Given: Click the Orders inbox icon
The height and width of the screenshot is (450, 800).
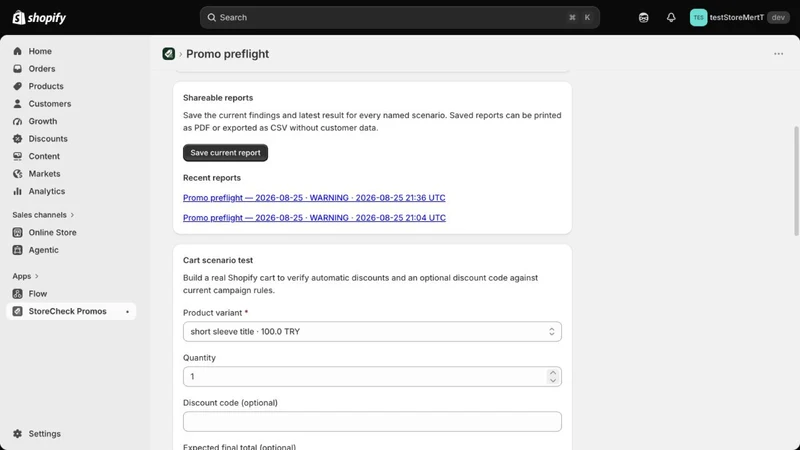Looking at the screenshot, I should (x=17, y=68).
